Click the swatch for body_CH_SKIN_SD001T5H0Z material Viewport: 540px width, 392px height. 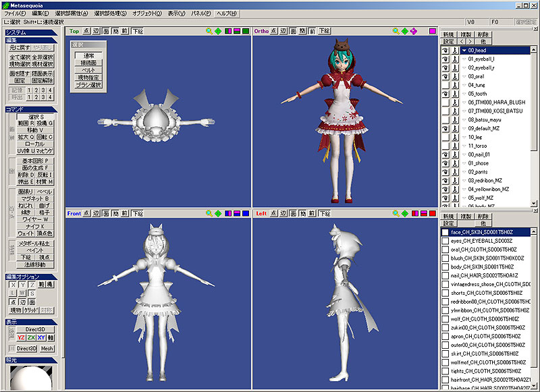point(446,267)
